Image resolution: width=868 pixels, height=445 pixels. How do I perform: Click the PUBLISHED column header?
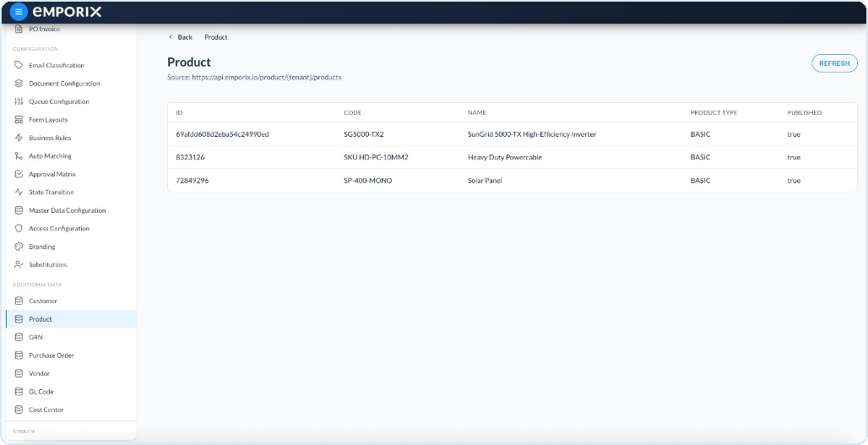tap(805, 112)
